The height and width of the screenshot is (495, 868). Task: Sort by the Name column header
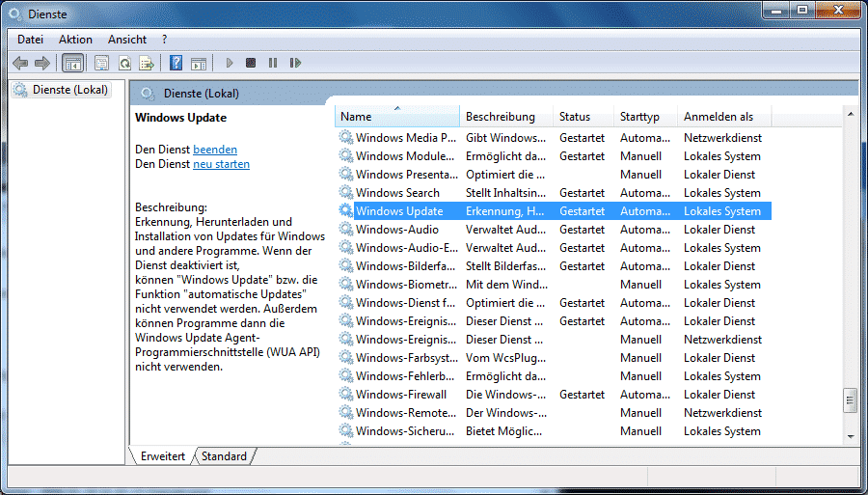pyautogui.click(x=397, y=117)
